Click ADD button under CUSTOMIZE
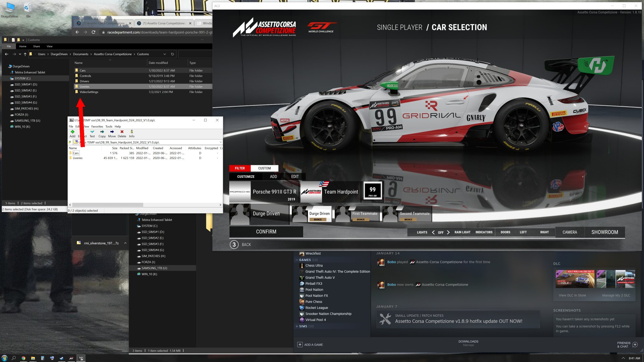This screenshot has width=644, height=362. [x=273, y=177]
